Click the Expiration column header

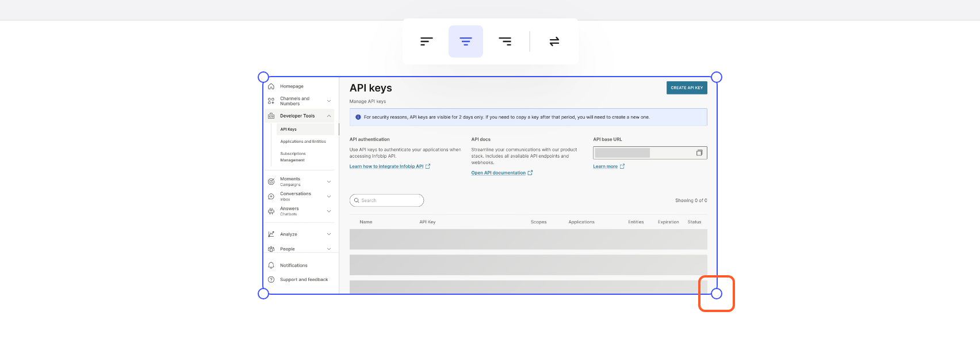[668, 222]
